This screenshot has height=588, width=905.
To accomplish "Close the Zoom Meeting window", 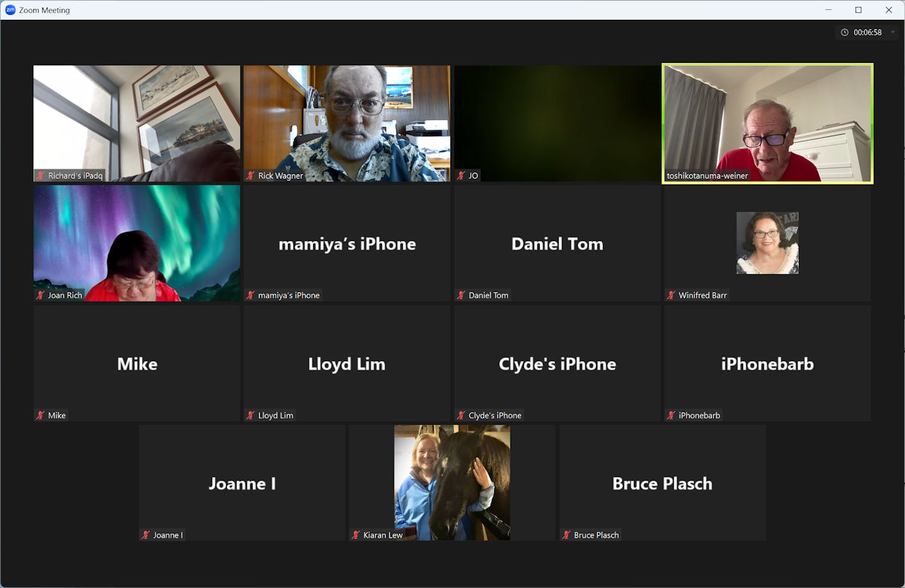I will tap(889, 10).
